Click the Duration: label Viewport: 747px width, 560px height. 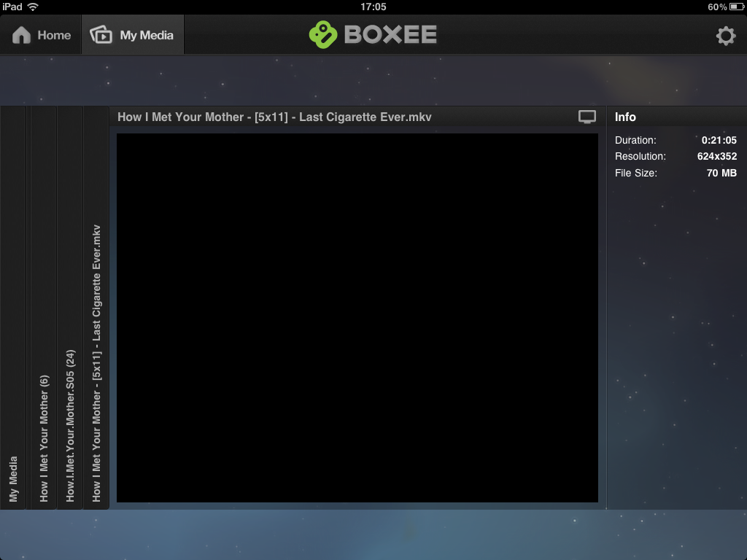tap(635, 140)
